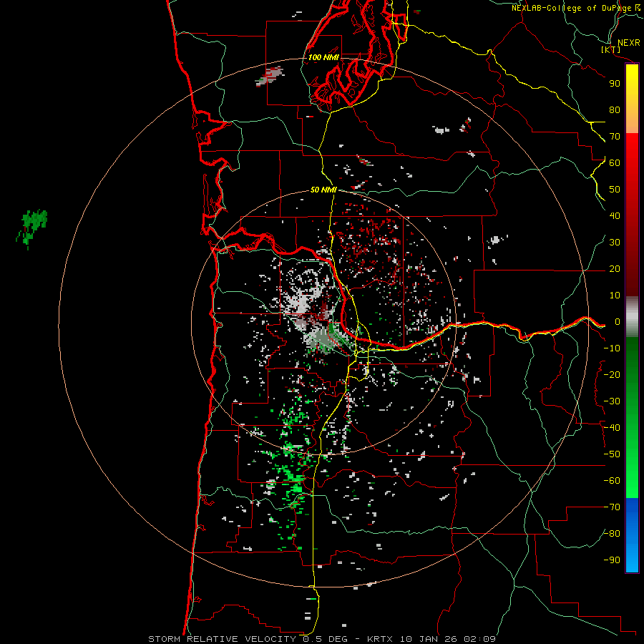Click the -30 knot label on the velocity scale

(x=612, y=401)
